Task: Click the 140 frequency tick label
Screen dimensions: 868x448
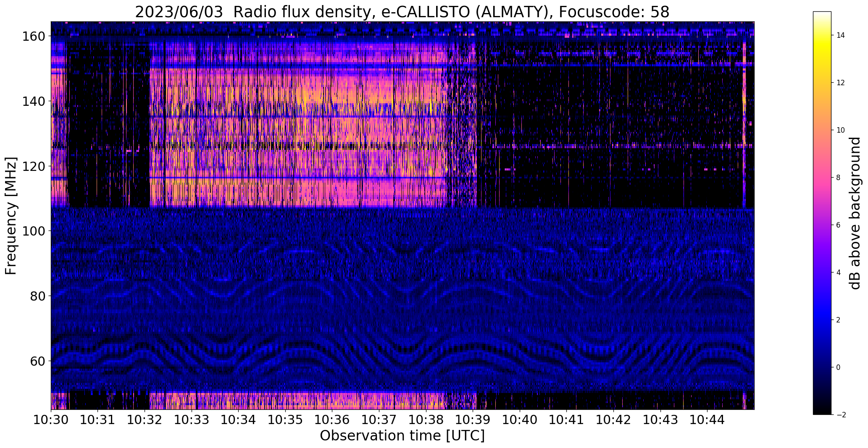Action: pyautogui.click(x=33, y=101)
